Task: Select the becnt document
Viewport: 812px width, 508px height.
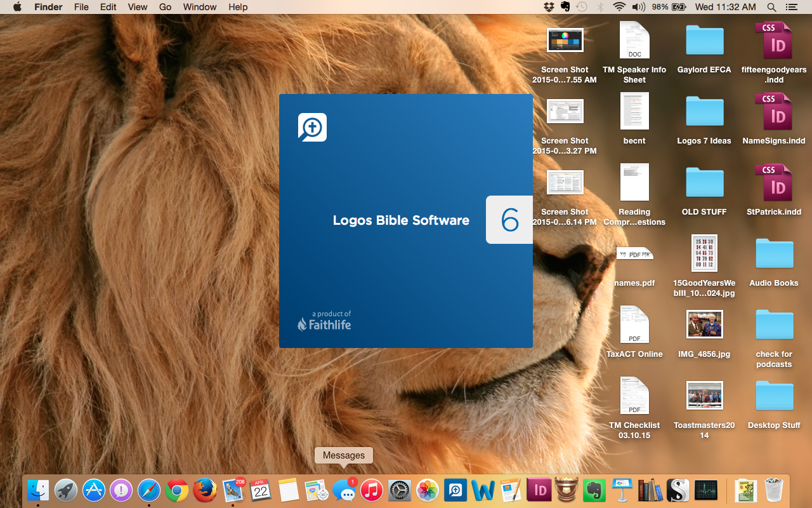Action: point(634,112)
